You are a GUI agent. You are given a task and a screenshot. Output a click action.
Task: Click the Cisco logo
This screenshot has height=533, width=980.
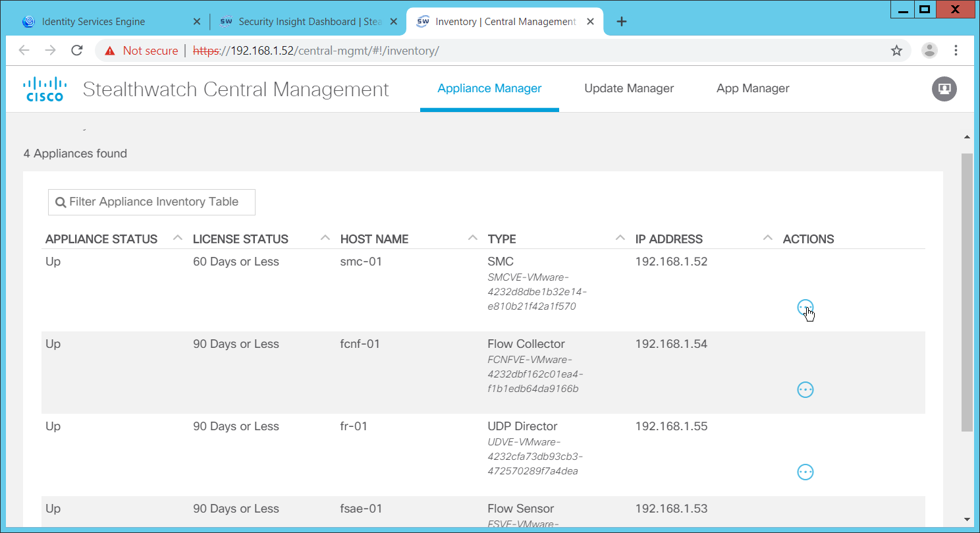[x=45, y=89]
